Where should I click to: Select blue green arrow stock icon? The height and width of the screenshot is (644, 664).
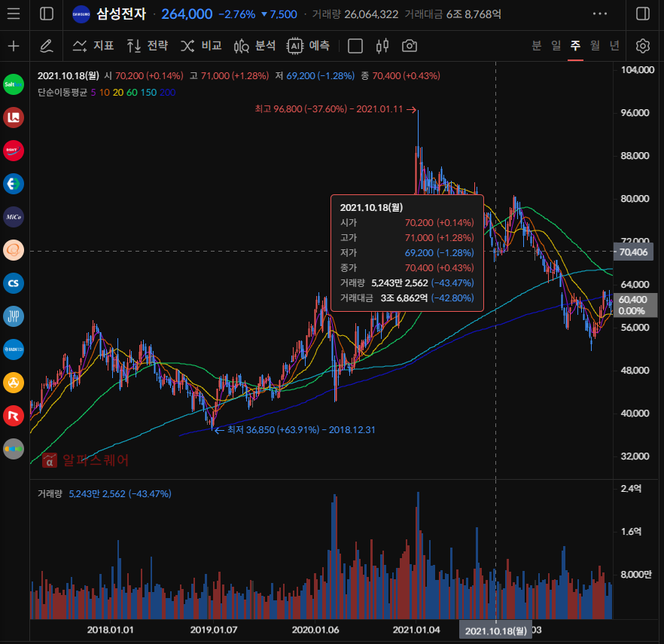(x=14, y=184)
